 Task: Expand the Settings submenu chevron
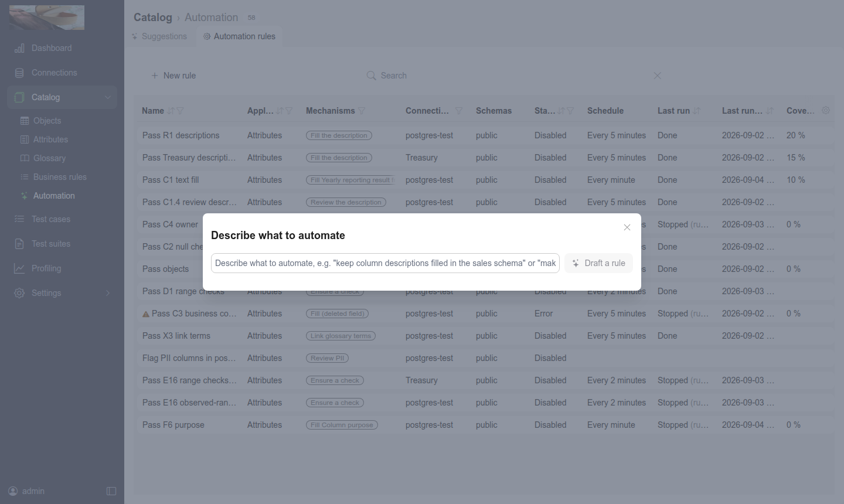108,293
